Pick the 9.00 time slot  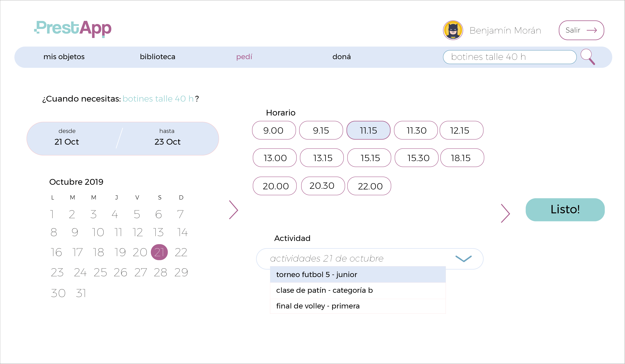[x=274, y=130]
